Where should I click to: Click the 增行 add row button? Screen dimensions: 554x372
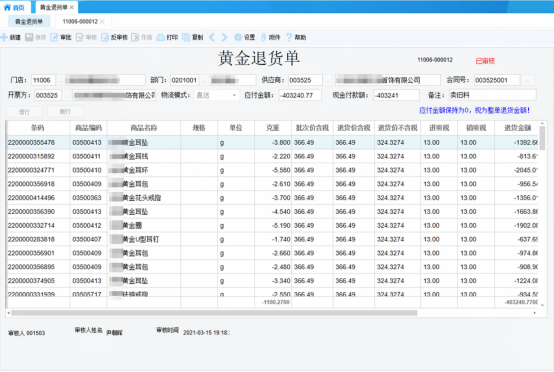[x=24, y=112]
